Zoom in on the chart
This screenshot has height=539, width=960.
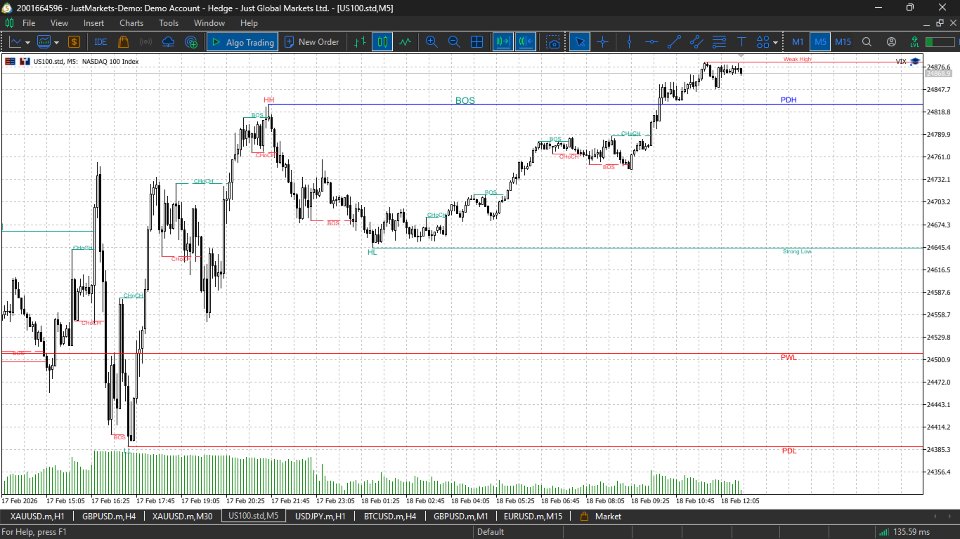432,42
